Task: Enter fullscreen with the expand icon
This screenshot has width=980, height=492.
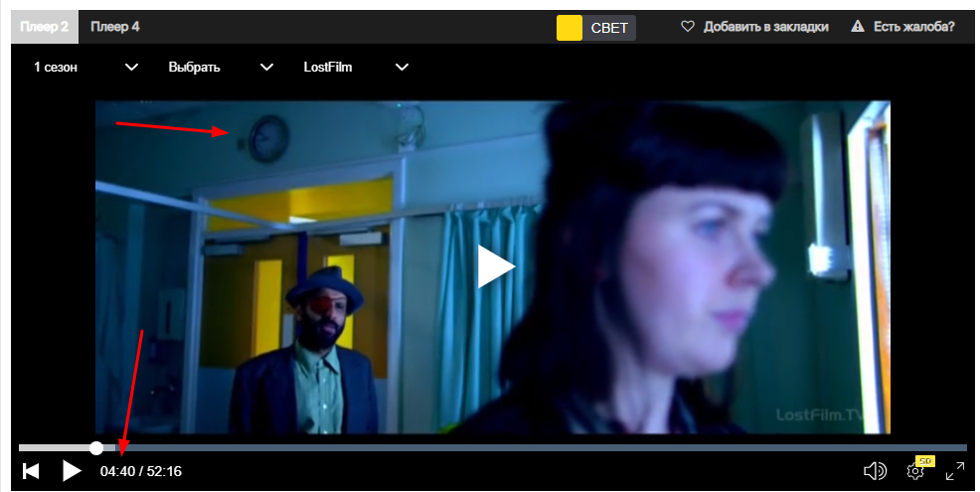Action: (x=955, y=471)
